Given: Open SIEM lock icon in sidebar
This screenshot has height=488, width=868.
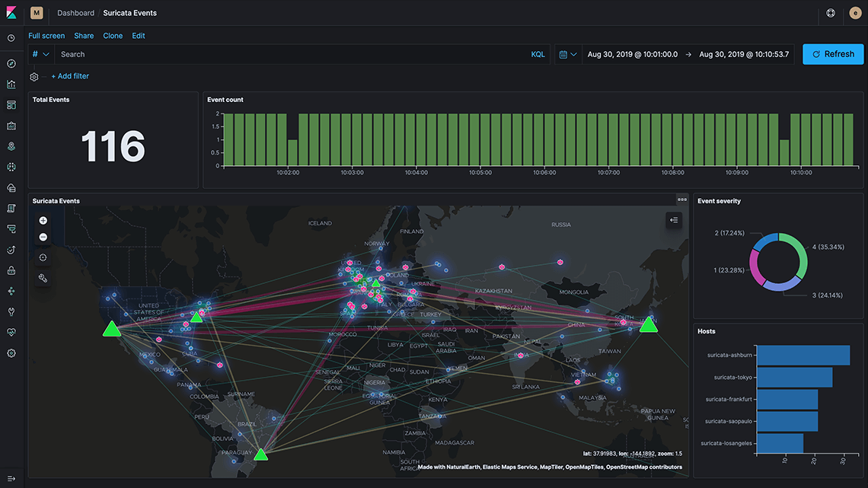Looking at the screenshot, I should (x=11, y=270).
